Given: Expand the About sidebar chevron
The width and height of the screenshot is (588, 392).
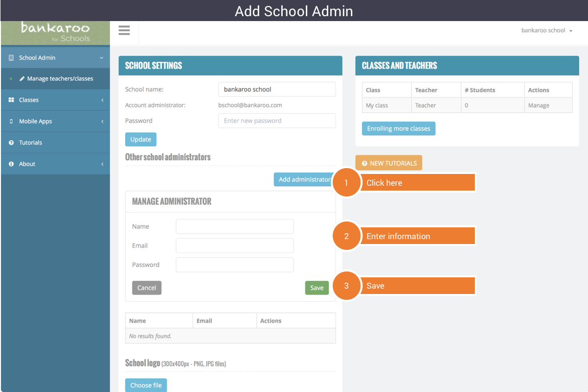Looking at the screenshot, I should pos(102,164).
